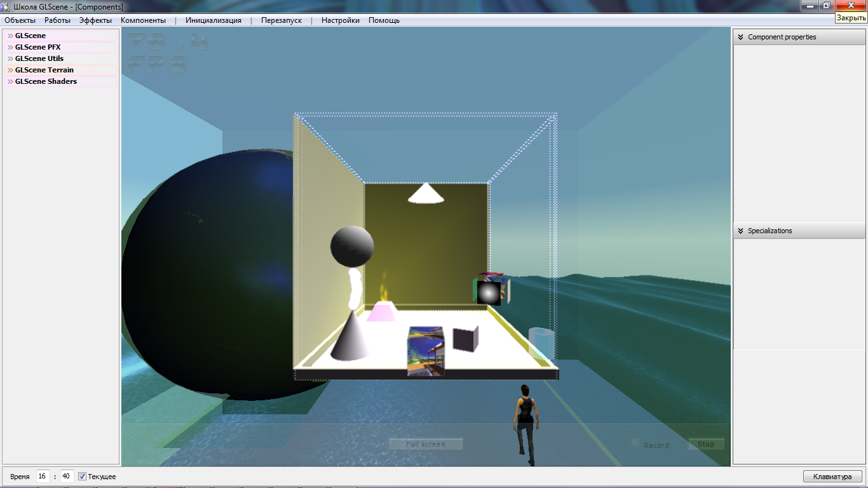
Task: Open the GLScene Utils group
Action: point(39,58)
